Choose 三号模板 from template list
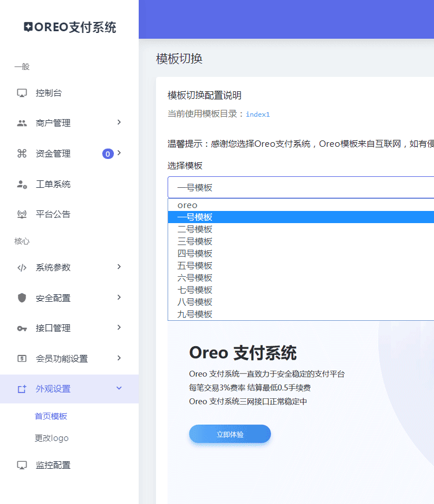 [x=301, y=242]
